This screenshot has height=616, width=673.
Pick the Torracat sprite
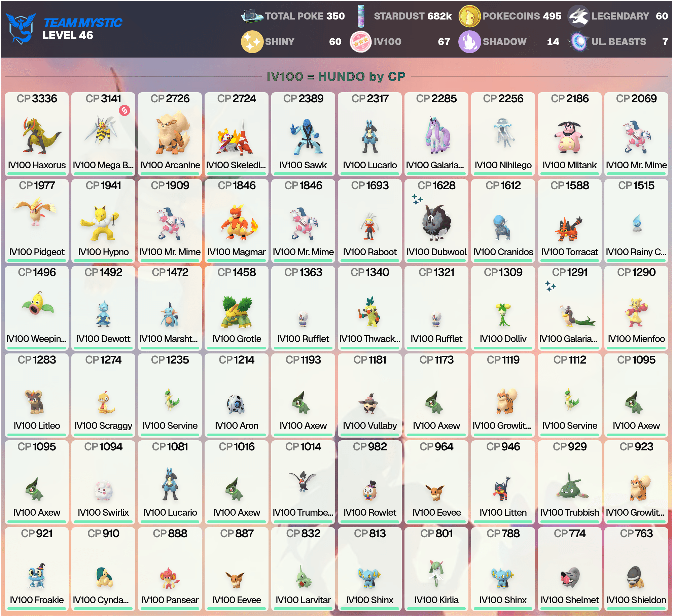point(569,229)
